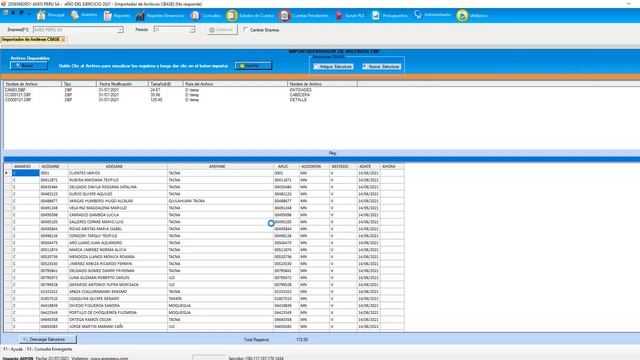
Task: Open the Estados de Cuenta icon
Action: pos(232,16)
